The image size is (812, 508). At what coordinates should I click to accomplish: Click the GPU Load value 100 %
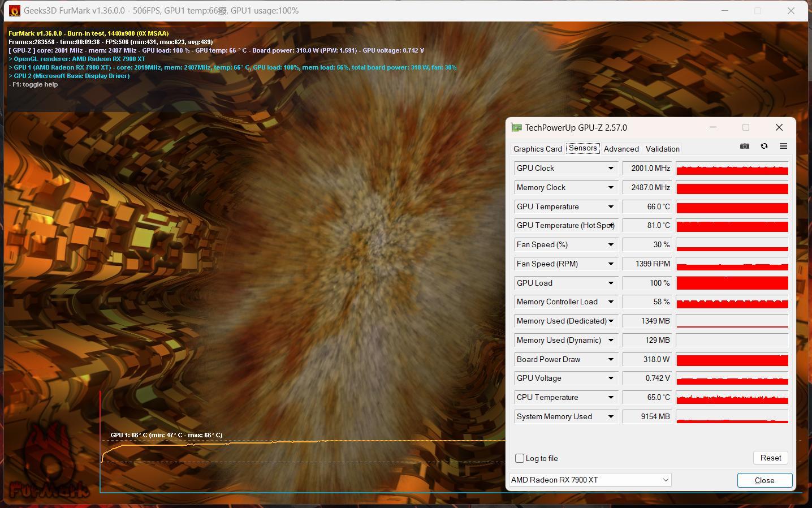[647, 283]
